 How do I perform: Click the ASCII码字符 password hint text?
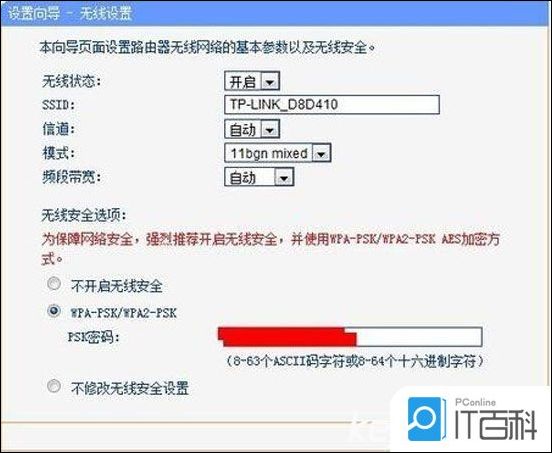[355, 361]
